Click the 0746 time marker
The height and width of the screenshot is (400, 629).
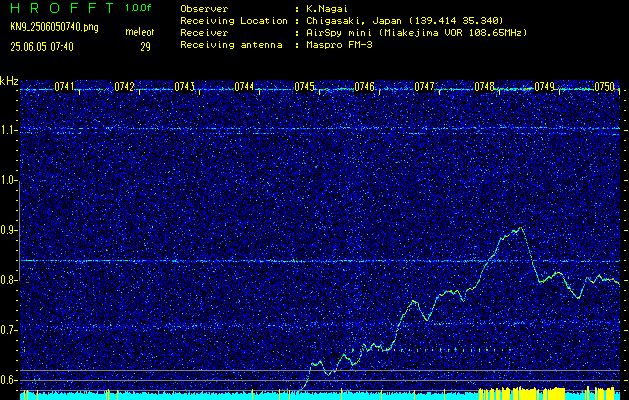pos(364,87)
